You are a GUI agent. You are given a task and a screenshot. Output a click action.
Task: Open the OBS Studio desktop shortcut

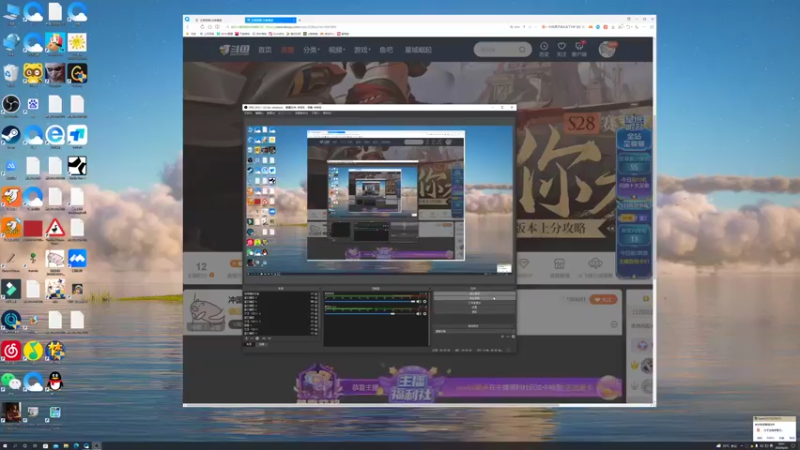tap(11, 104)
